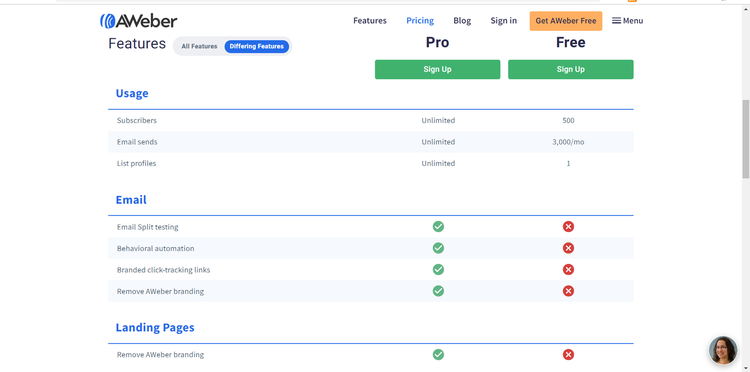
Task: Click Behavioral automation label
Action: 155,249
